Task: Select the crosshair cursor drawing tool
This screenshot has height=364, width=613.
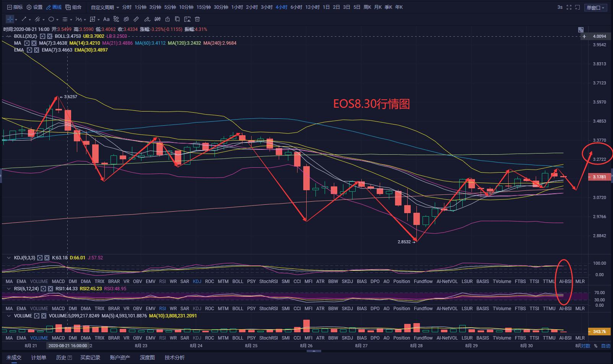Action: click(10, 19)
